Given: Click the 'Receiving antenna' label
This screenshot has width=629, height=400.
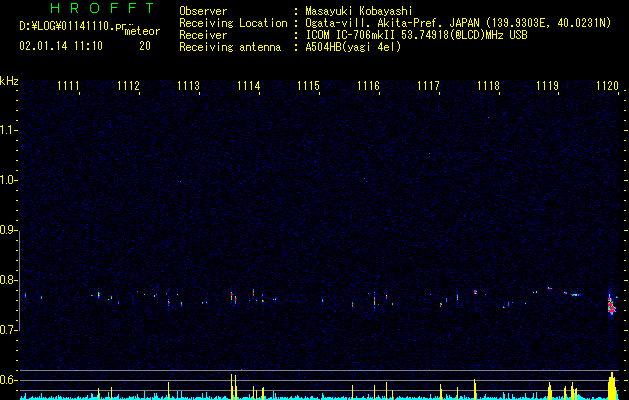Looking at the screenshot, I should [x=230, y=47].
